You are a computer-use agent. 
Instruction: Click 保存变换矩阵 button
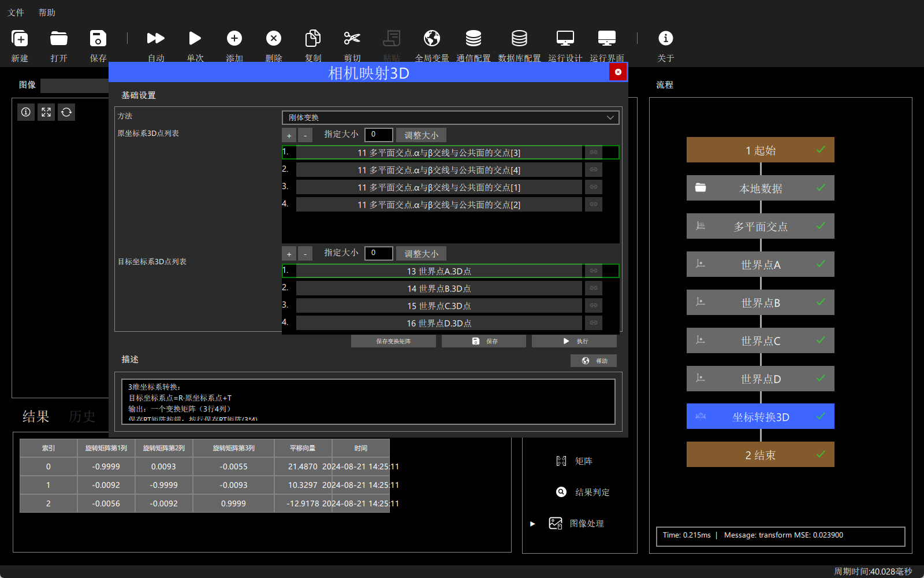coord(393,342)
